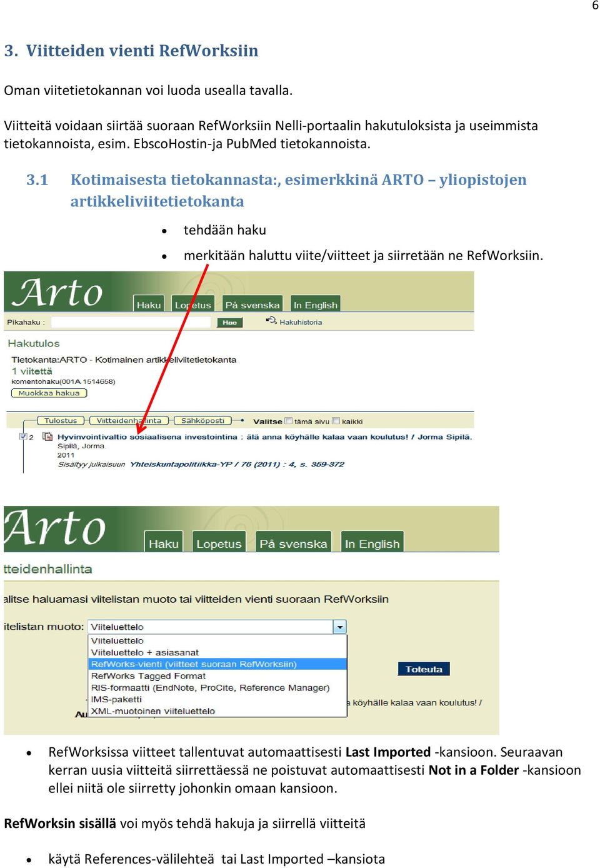The height and width of the screenshot is (868, 600).
Task: Open the Hakuhistoria search history icon
Action: coord(271,321)
